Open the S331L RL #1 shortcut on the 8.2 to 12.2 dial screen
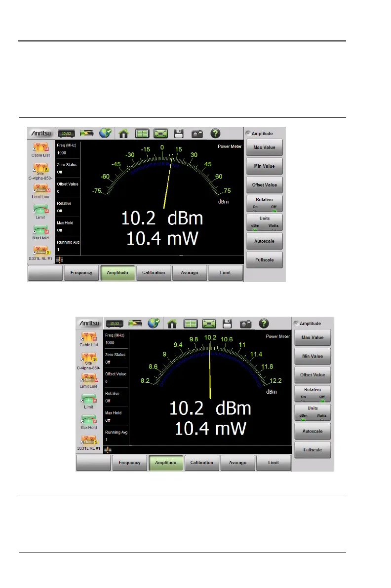This screenshot has height=588, width=391. tap(88, 443)
